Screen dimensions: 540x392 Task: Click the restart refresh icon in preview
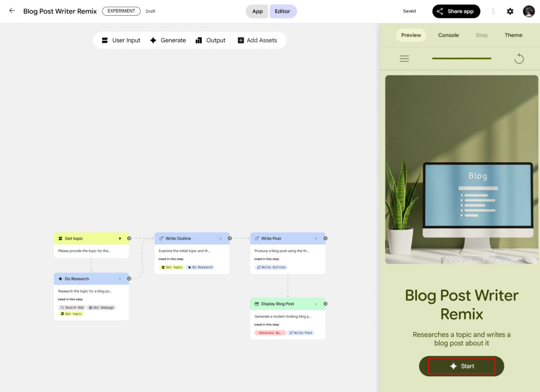pyautogui.click(x=519, y=58)
